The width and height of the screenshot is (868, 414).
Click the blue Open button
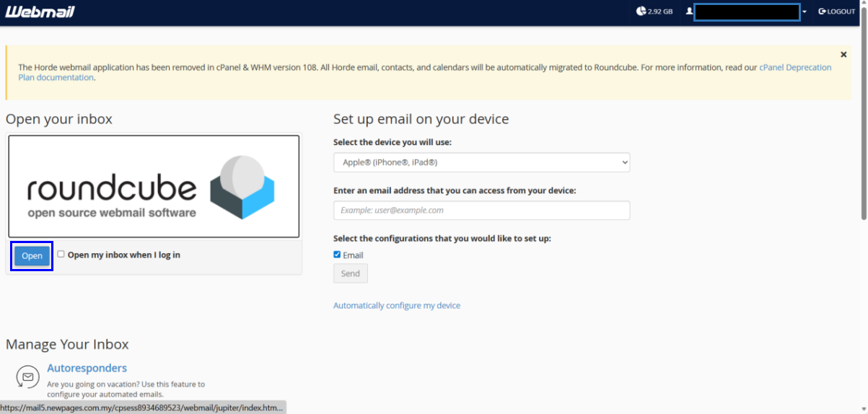[x=32, y=256]
